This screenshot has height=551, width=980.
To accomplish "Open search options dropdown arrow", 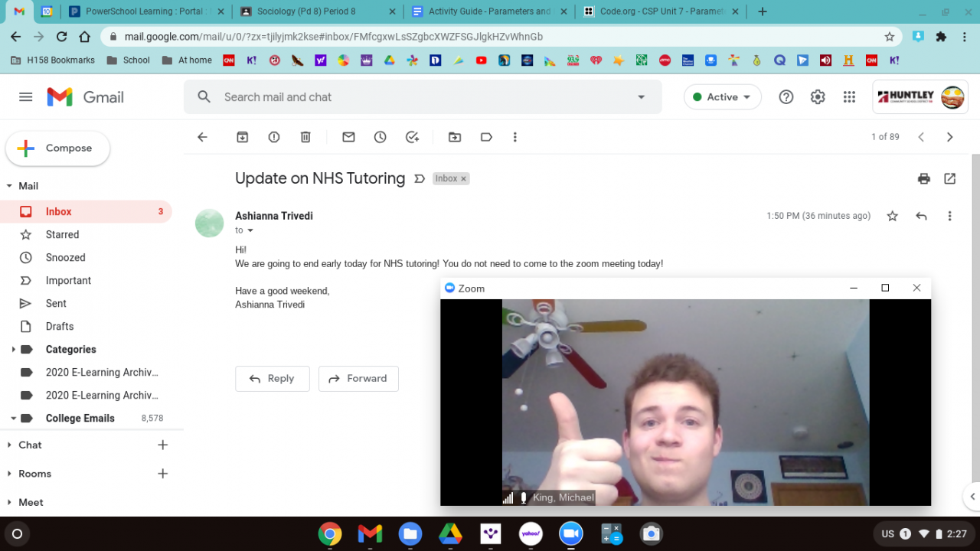I will click(x=642, y=97).
